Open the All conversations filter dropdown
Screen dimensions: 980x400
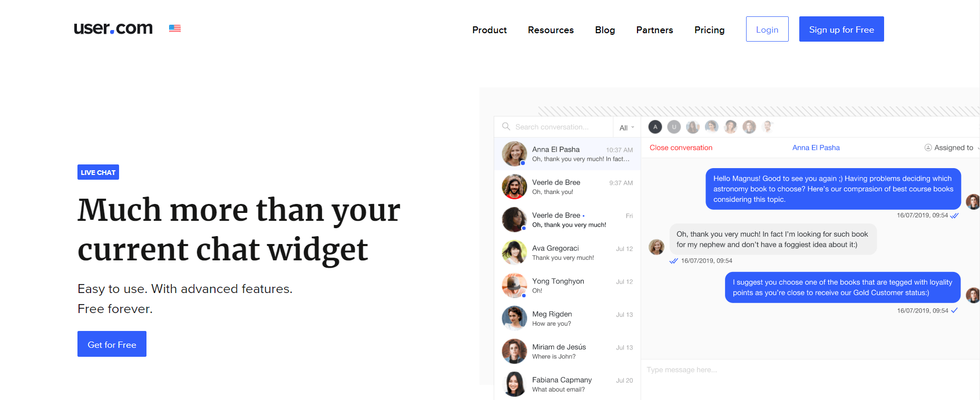(x=626, y=128)
